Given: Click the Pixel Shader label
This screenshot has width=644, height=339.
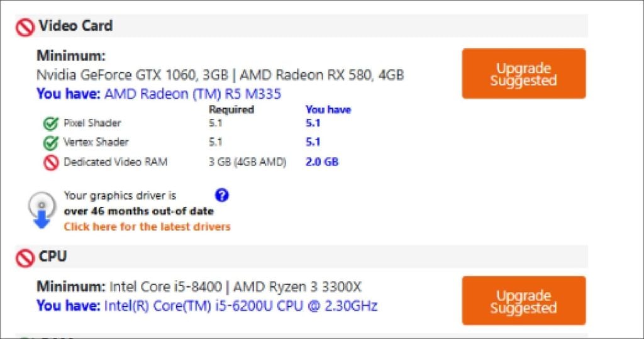Looking at the screenshot, I should (x=92, y=123).
